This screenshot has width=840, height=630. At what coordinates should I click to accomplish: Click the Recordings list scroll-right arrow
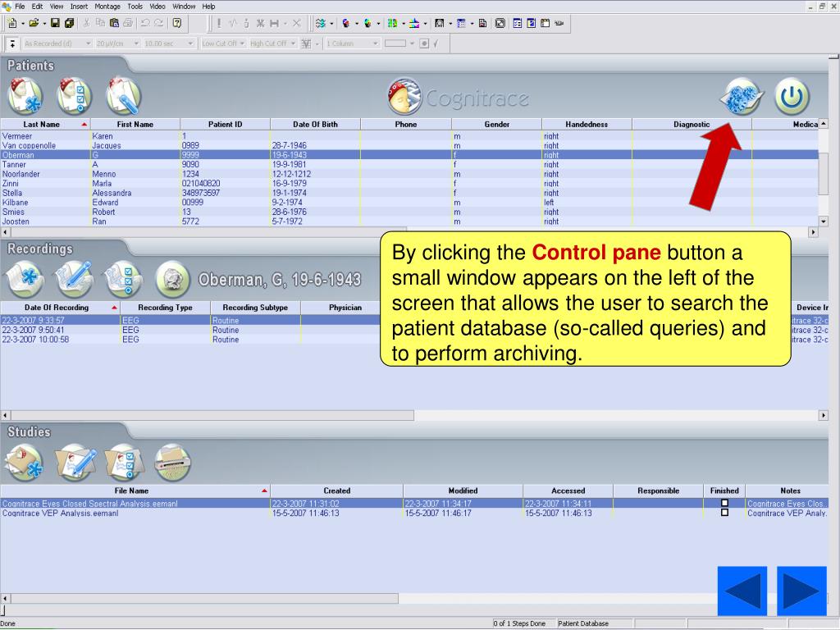point(824,415)
